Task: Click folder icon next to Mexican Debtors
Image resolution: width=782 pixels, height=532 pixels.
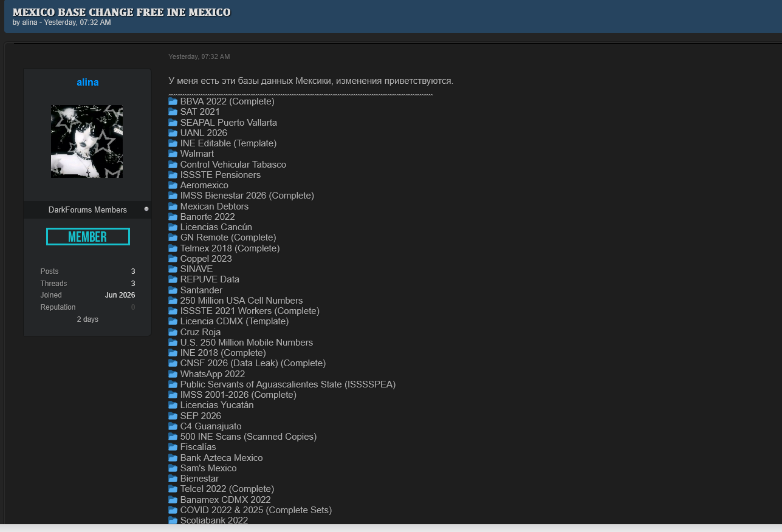Action: click(x=173, y=206)
